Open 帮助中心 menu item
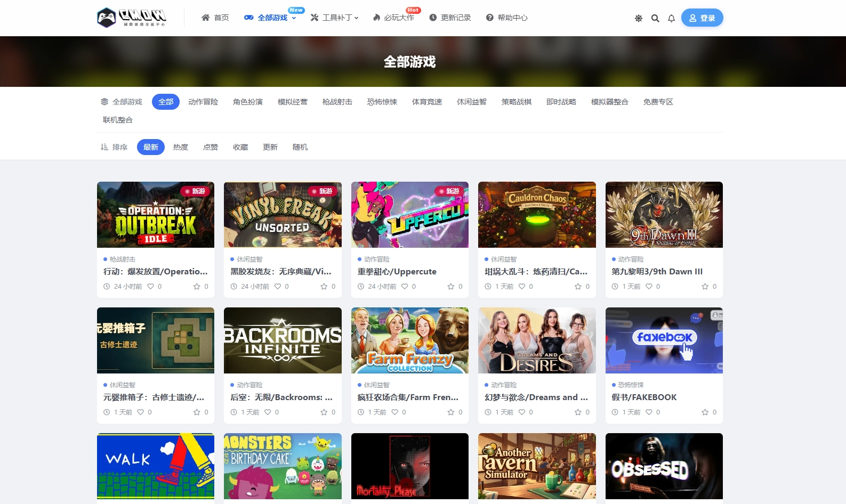The image size is (846, 504). tap(507, 18)
